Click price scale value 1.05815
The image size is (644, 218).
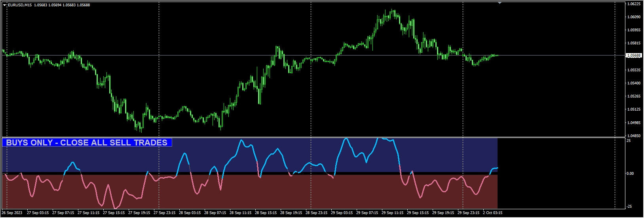click(634, 43)
